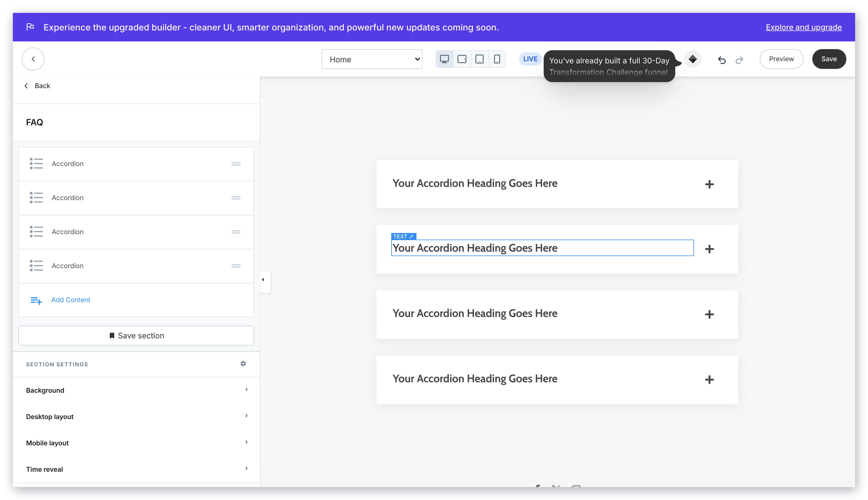Viewport: 868px width, 500px height.
Task: Click the drag handle of the second Accordion row
Action: point(236,198)
